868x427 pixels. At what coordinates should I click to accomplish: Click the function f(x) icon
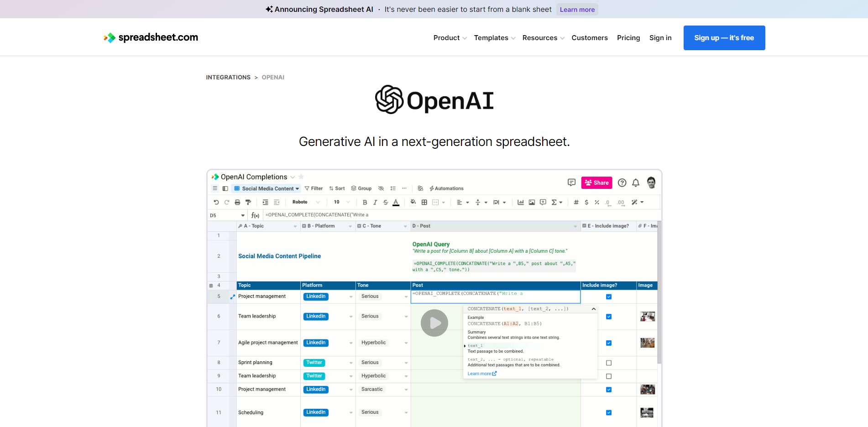pyautogui.click(x=255, y=215)
